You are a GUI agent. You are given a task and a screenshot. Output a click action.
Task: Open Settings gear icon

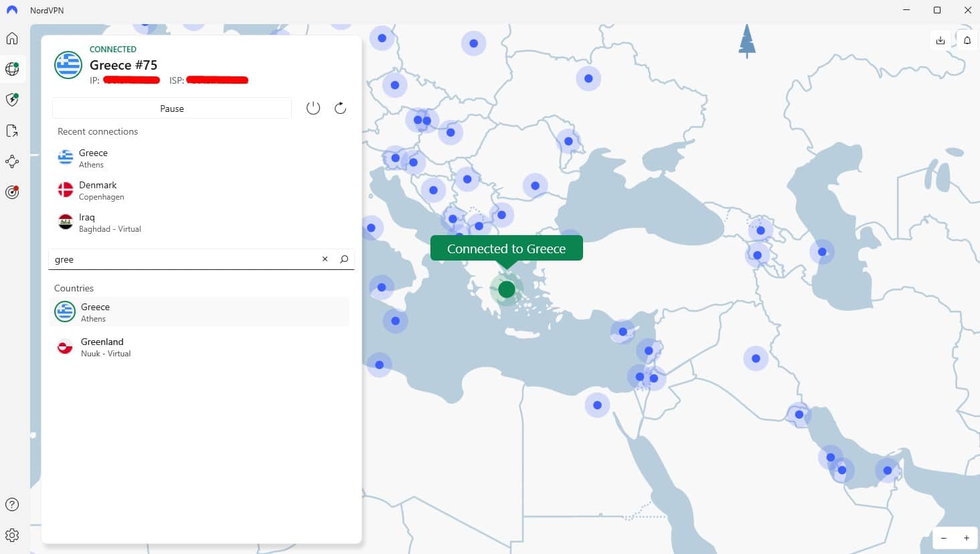pos(12,535)
